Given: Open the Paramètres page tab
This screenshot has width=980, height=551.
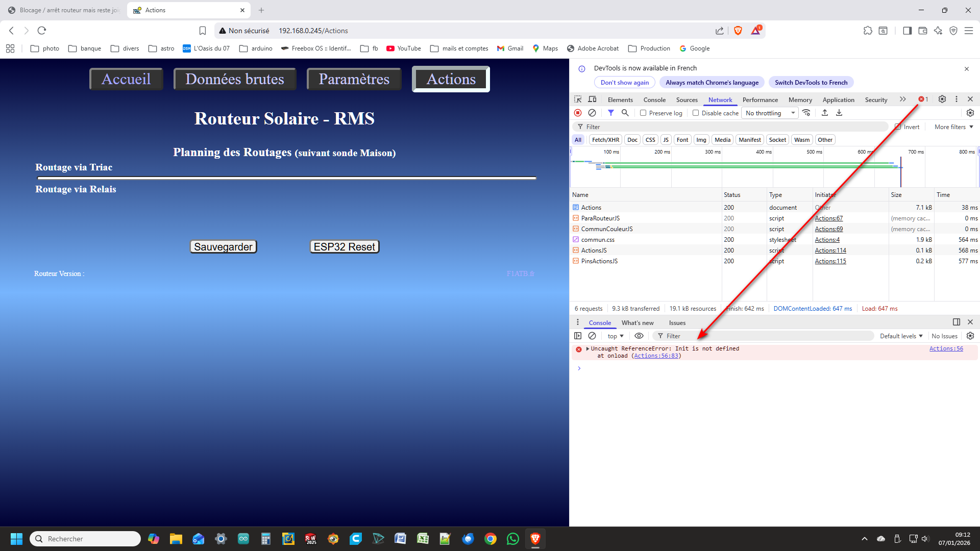Looking at the screenshot, I should coord(354,79).
